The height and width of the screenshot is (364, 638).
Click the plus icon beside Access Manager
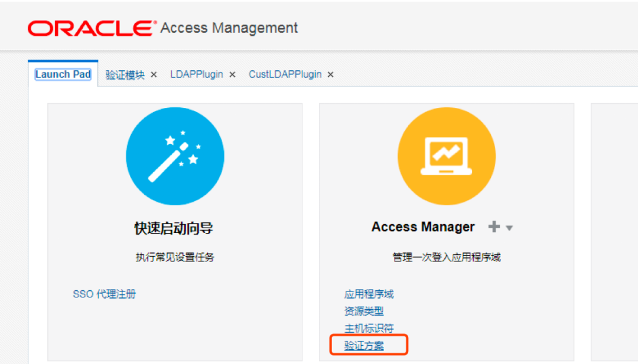coord(494,227)
